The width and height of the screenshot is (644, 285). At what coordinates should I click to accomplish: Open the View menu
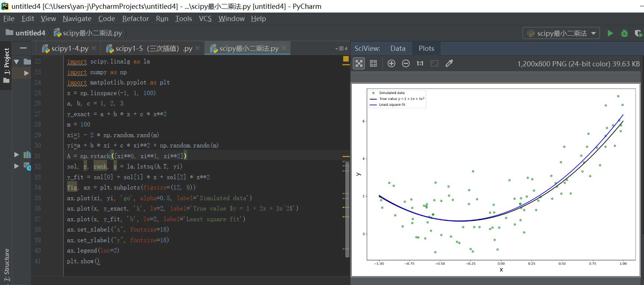click(x=48, y=18)
